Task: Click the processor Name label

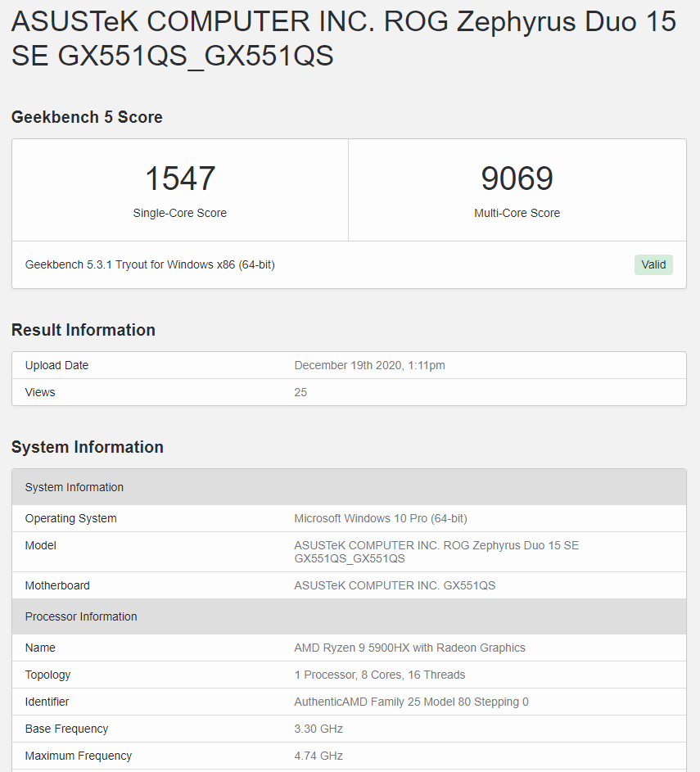Action: click(40, 648)
